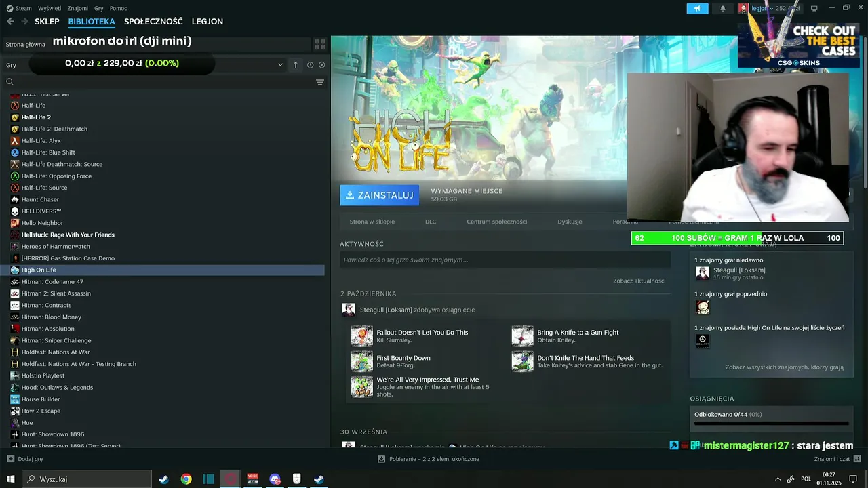This screenshot has height=488, width=868.
Task: Open Dyskusje link
Action: point(570,222)
